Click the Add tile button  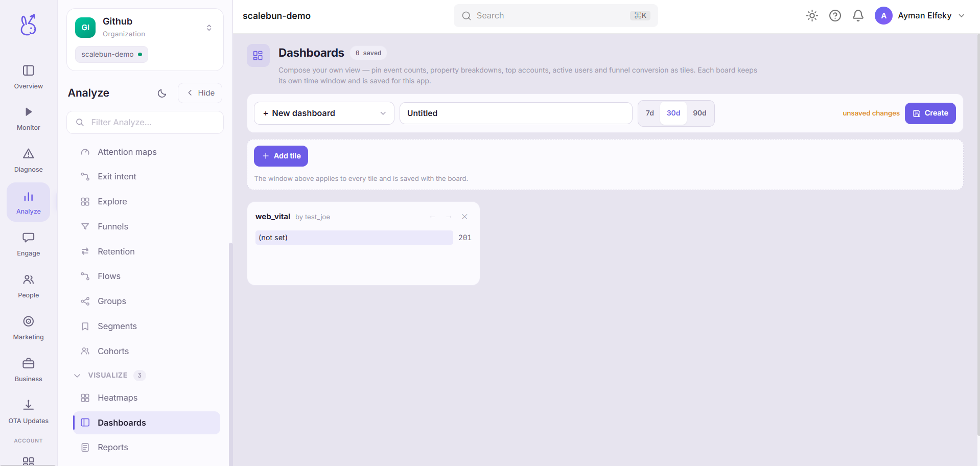click(x=281, y=156)
